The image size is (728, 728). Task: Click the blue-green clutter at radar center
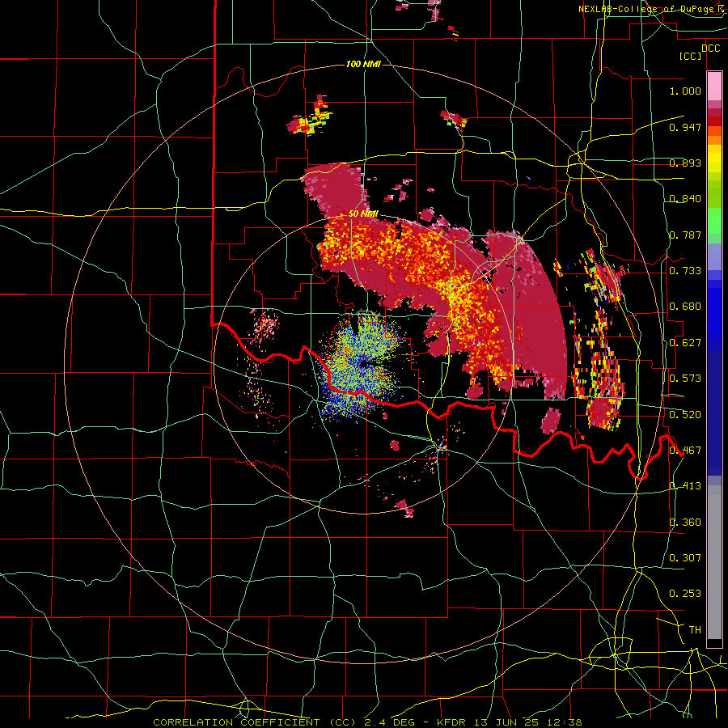tap(362, 365)
